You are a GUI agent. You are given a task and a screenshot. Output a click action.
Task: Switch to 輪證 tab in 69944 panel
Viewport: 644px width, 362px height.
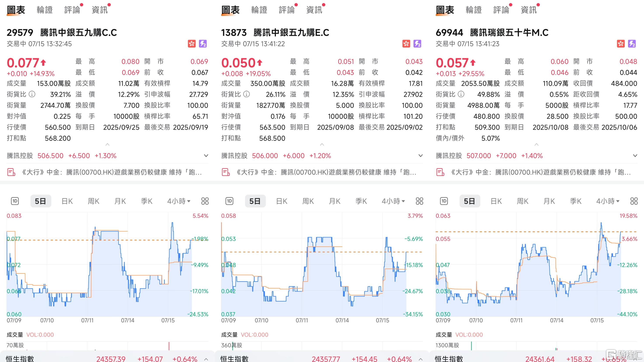point(474,10)
